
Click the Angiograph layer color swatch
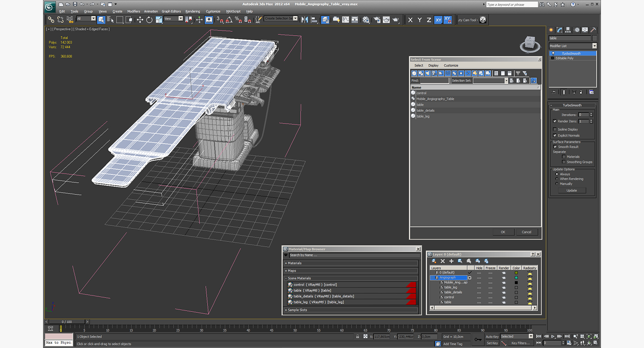[516, 278]
